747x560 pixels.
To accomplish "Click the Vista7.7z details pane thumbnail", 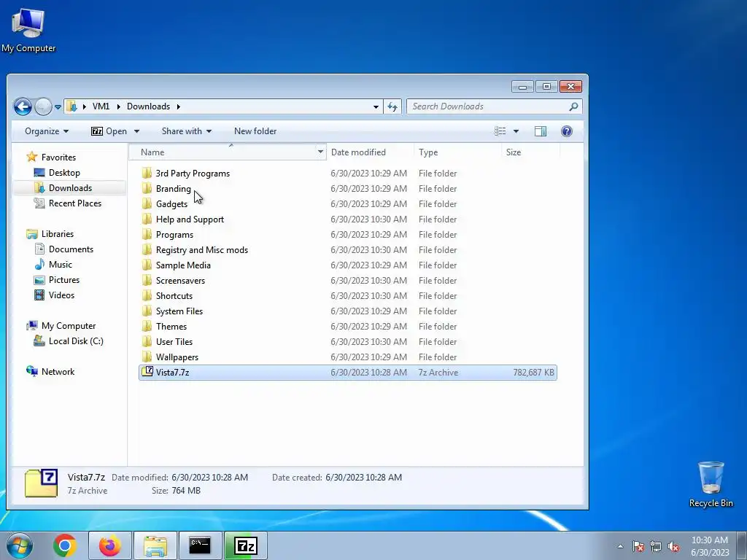I will tap(41, 483).
